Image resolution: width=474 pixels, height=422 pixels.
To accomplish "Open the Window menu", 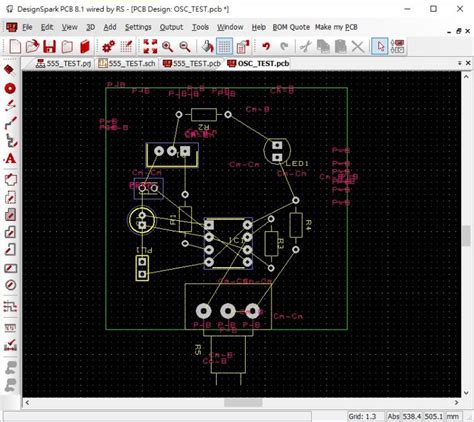I will coord(230,27).
